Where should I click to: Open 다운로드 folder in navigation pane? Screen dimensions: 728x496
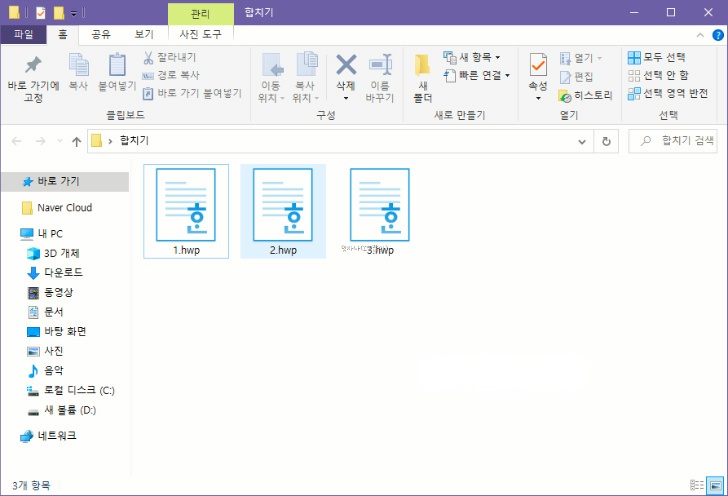[x=62, y=273]
